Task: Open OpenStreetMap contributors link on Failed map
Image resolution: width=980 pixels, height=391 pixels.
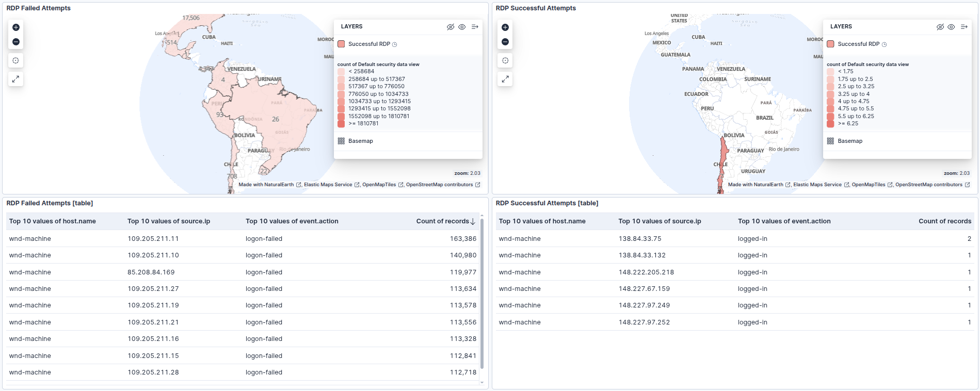Action: click(x=443, y=185)
